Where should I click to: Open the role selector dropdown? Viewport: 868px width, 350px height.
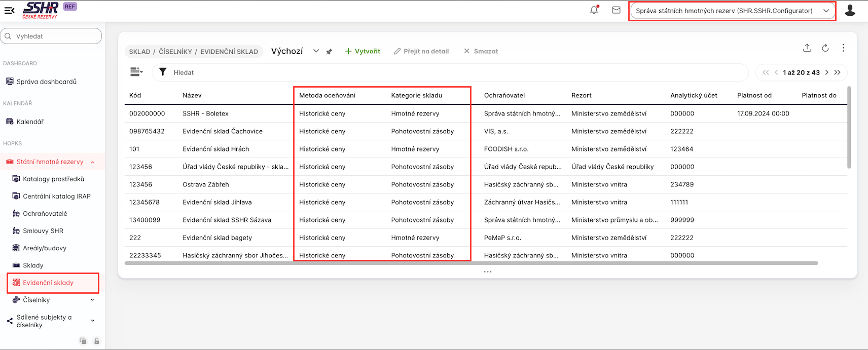(x=732, y=11)
